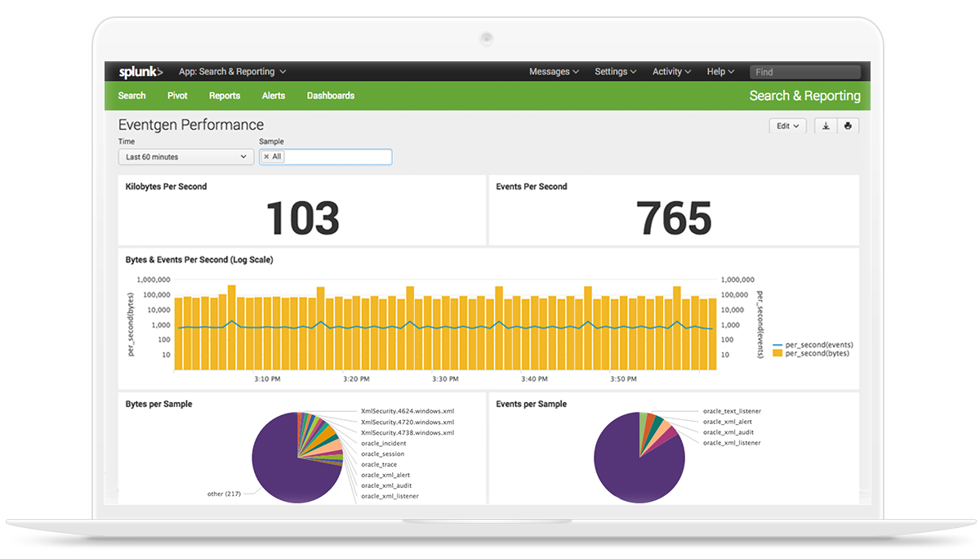Open the "Last 60 minutes" time range selector
Image resolution: width=980 pixels, height=559 pixels.
pyautogui.click(x=185, y=156)
